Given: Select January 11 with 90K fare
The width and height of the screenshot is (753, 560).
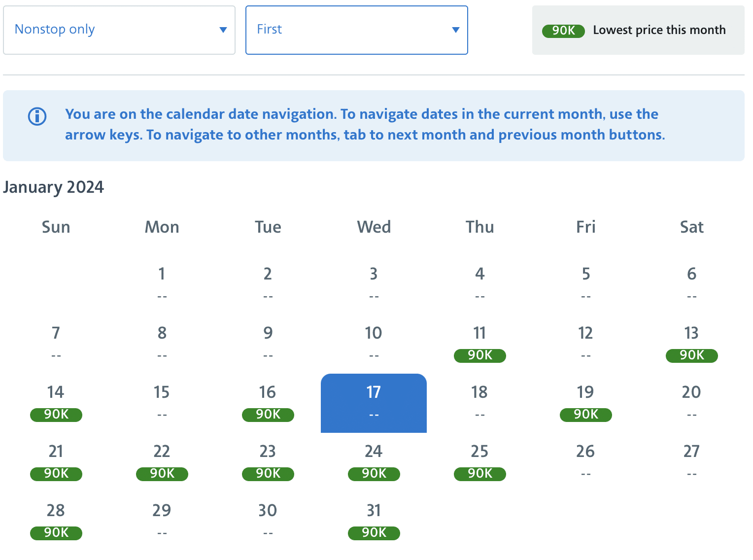Looking at the screenshot, I should coord(479,344).
